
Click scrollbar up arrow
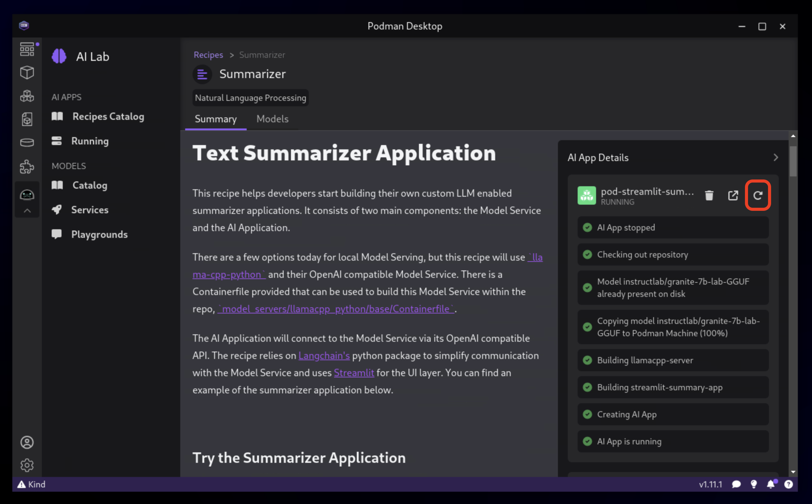793,136
